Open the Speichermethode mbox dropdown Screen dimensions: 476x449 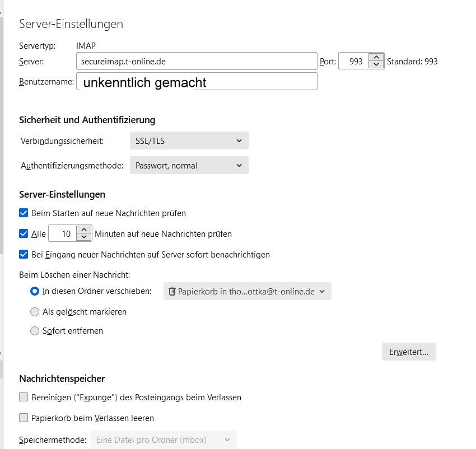(164, 440)
